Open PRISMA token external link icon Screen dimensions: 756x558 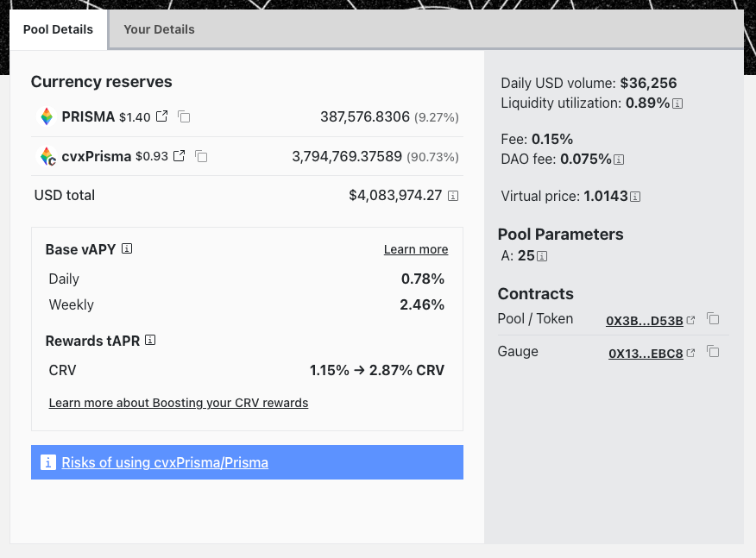[161, 116]
